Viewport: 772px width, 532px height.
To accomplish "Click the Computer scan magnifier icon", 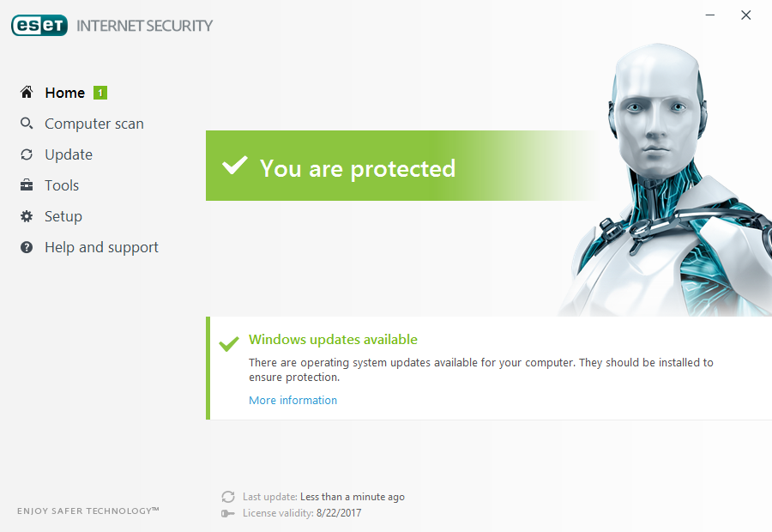I will [x=27, y=124].
